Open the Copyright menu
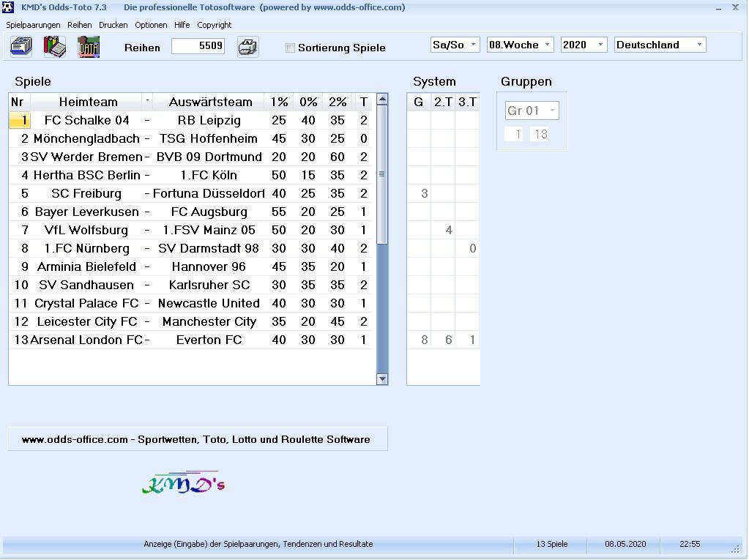Viewport: 749px width, 560px height. (214, 25)
